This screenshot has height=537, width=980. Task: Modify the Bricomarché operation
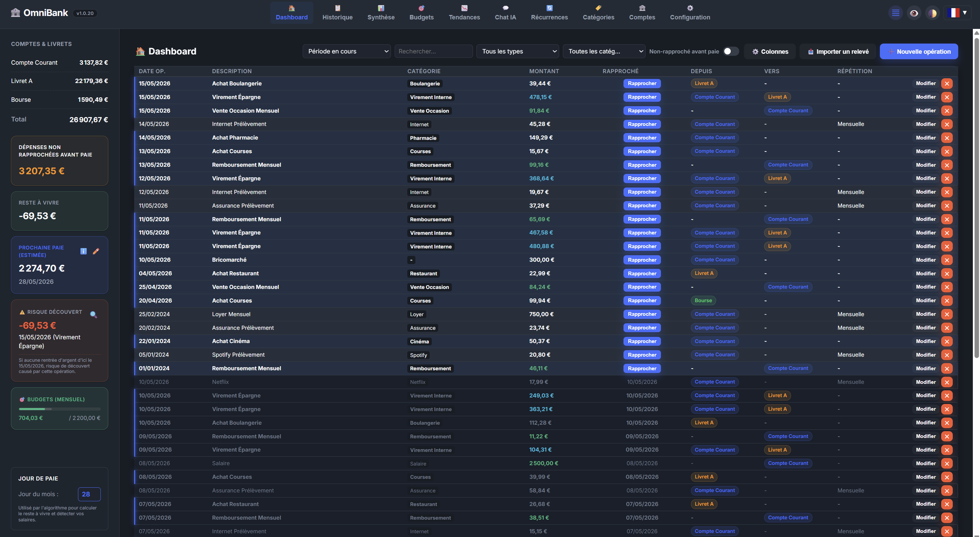pos(926,260)
